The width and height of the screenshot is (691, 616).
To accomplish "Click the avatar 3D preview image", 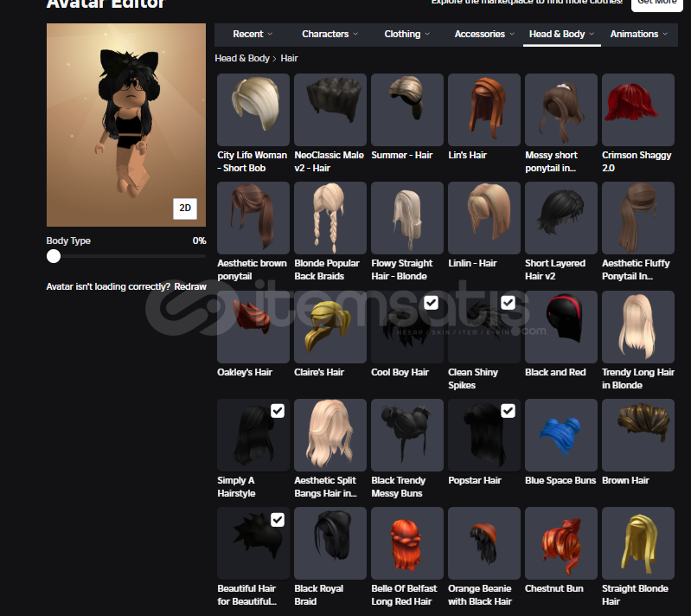I will click(x=126, y=125).
